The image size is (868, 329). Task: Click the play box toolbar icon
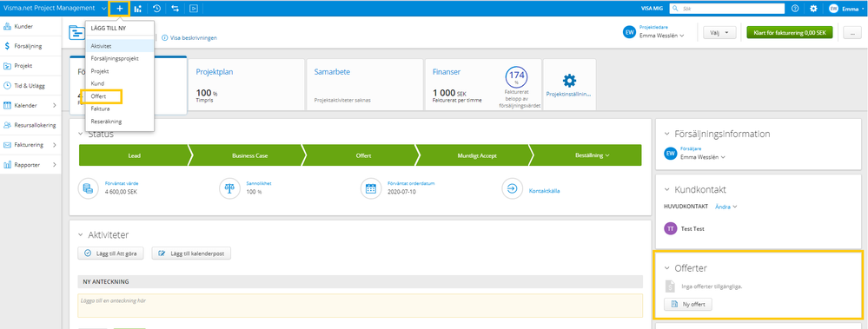coord(193,9)
